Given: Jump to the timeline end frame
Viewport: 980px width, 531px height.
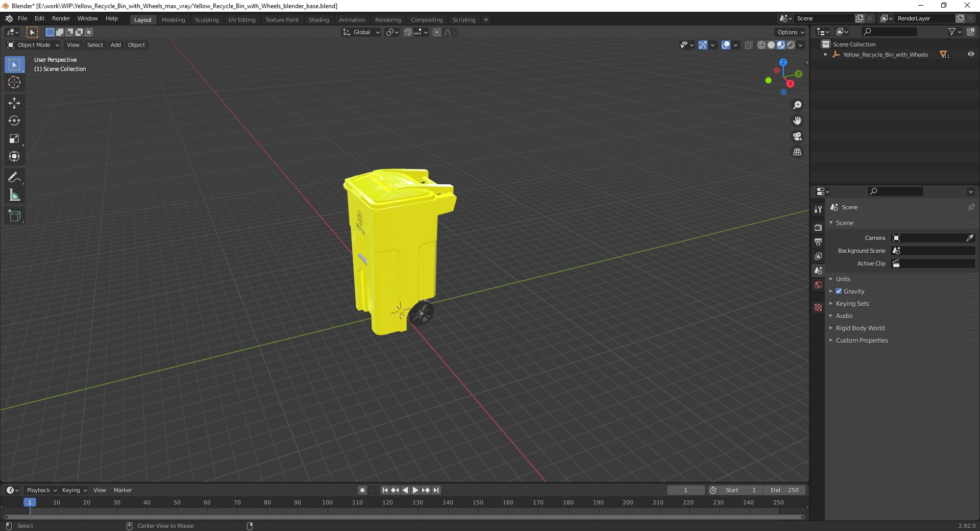Looking at the screenshot, I should pos(436,490).
